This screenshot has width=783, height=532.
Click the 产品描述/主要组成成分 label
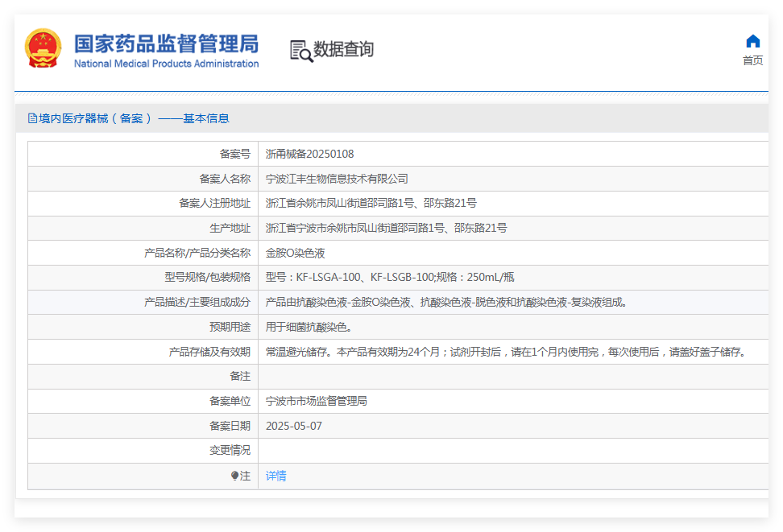coord(197,302)
